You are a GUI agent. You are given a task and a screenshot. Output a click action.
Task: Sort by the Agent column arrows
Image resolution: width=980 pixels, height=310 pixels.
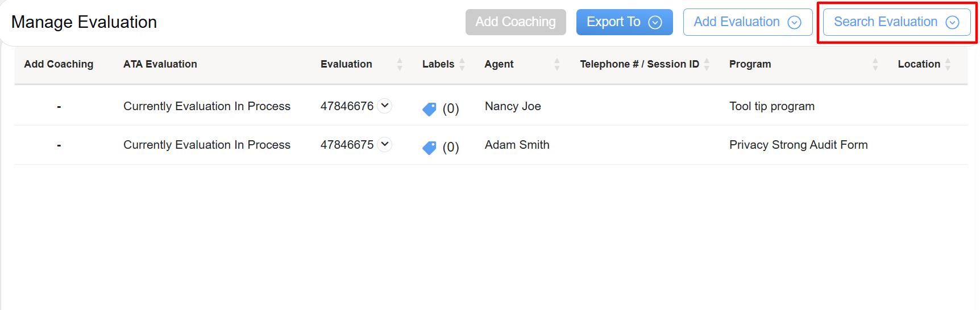pyautogui.click(x=557, y=64)
